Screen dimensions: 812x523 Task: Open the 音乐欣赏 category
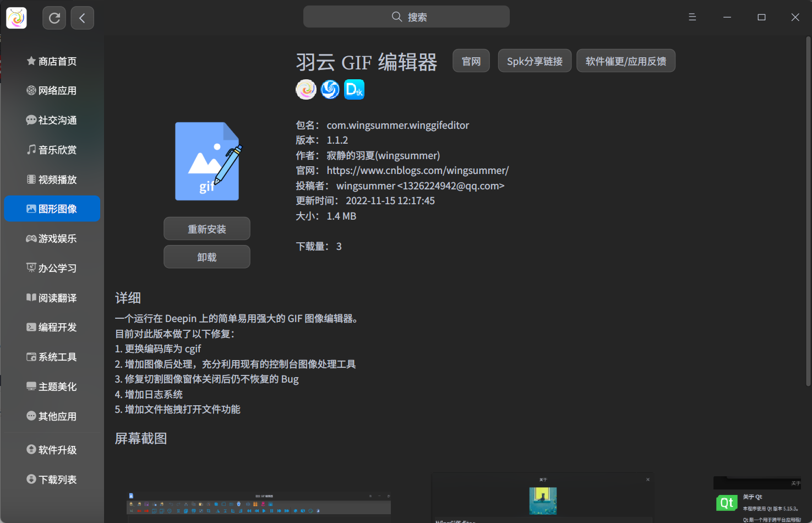[x=52, y=150]
